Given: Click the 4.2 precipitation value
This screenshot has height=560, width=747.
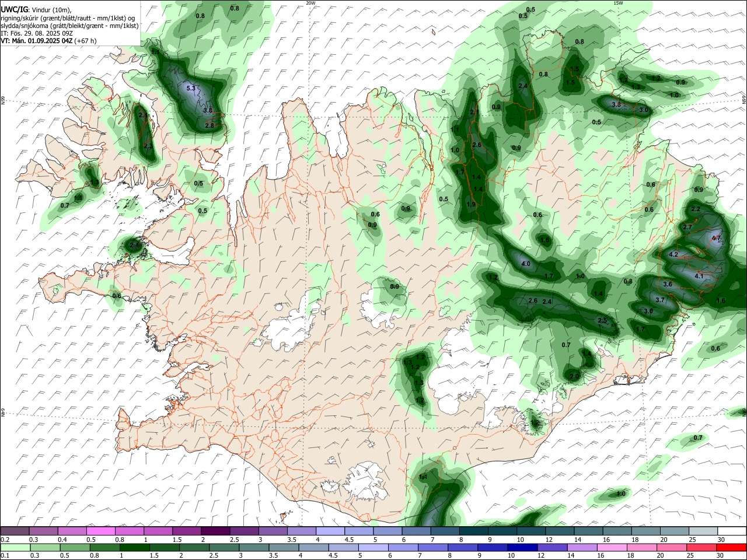Looking at the screenshot, I should click(673, 254).
